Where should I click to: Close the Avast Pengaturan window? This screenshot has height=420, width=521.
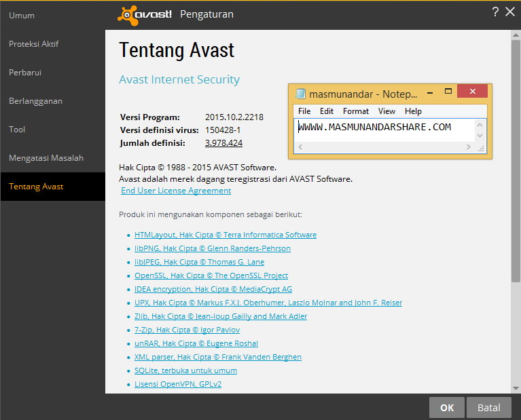click(510, 12)
